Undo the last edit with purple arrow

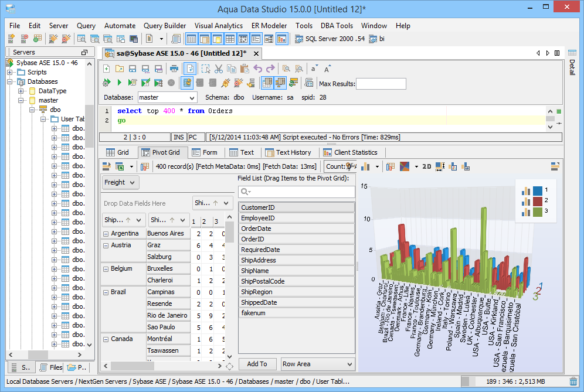(x=258, y=69)
